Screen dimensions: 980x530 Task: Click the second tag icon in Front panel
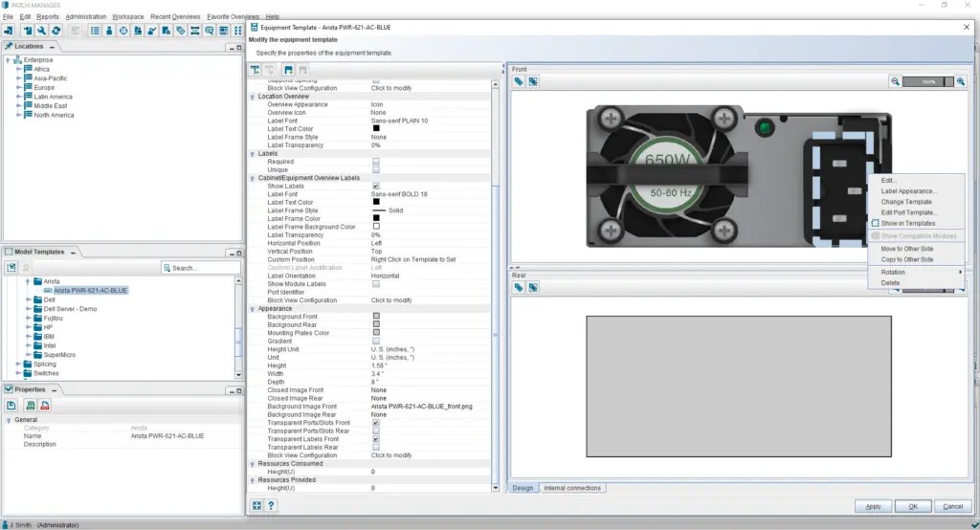click(533, 81)
